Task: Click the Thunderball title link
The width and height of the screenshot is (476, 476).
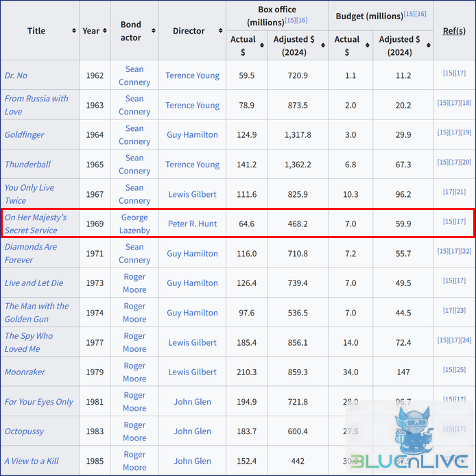Action: (x=27, y=165)
